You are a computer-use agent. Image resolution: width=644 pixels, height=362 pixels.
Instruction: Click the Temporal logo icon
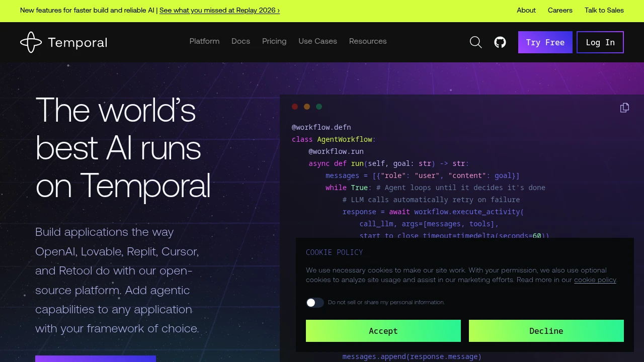(x=31, y=42)
